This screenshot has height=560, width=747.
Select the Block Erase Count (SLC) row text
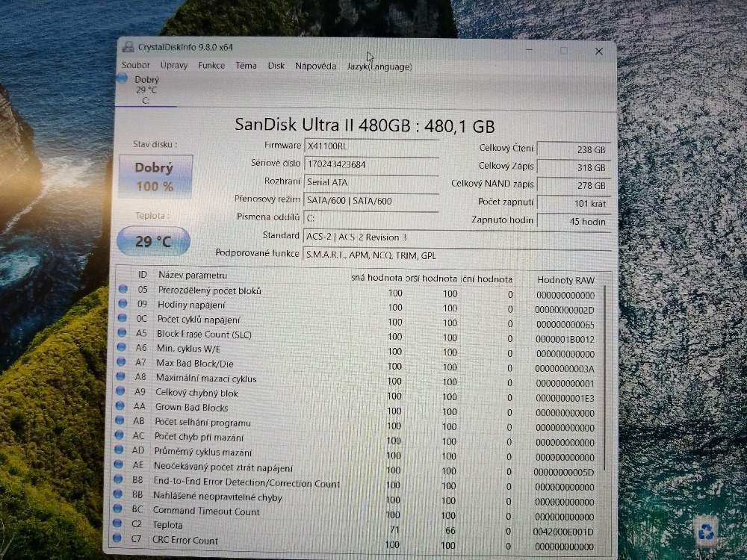coord(204,334)
